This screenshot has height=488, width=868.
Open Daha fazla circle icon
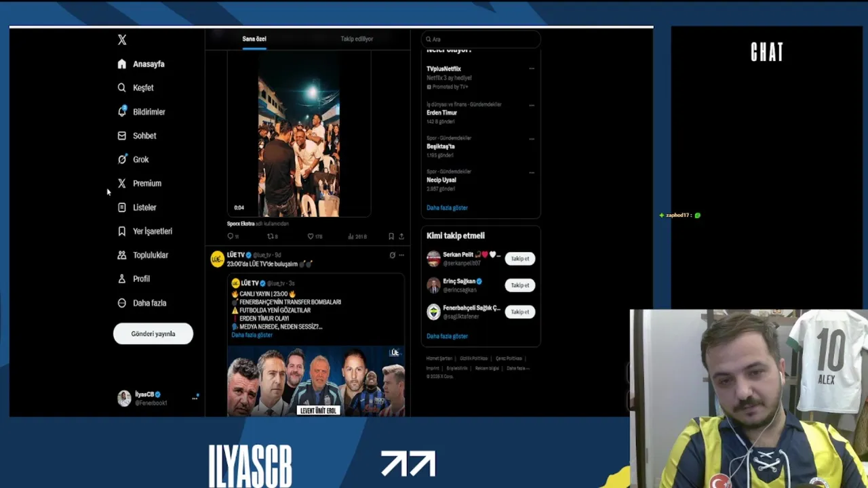pyautogui.click(x=122, y=303)
